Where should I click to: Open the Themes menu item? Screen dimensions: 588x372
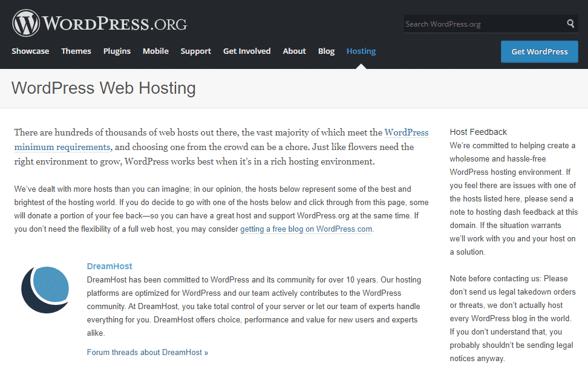coord(76,51)
